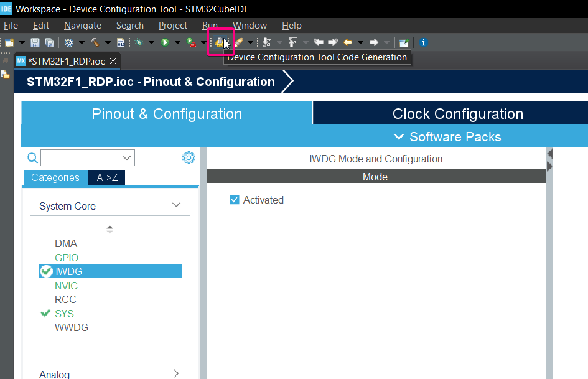588x379 pixels.
Task: Open the Project menu
Action: [x=172, y=26]
